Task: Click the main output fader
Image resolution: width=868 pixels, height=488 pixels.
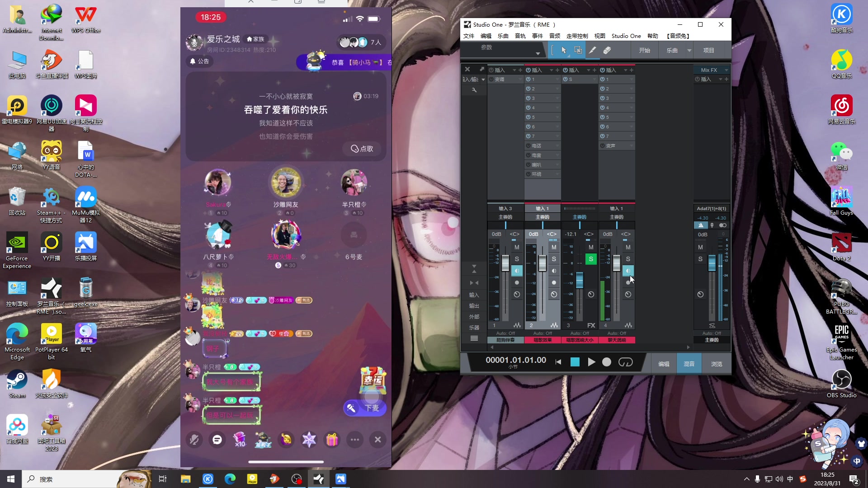Action: pos(712,263)
